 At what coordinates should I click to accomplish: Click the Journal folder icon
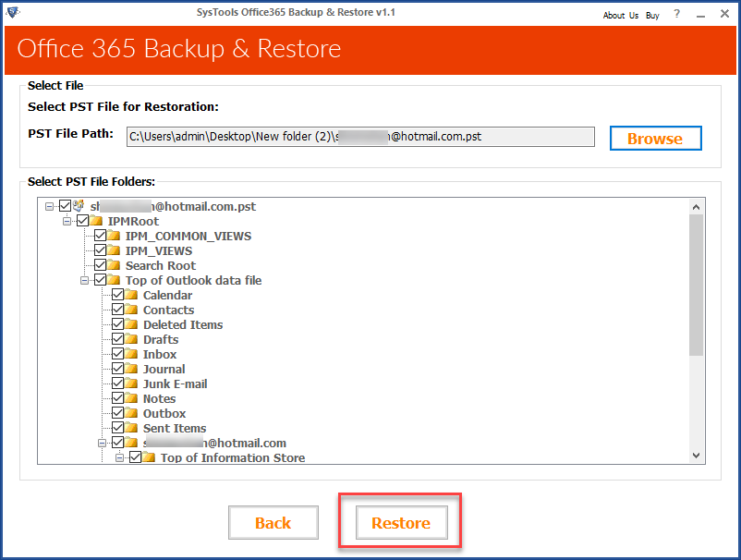131,369
